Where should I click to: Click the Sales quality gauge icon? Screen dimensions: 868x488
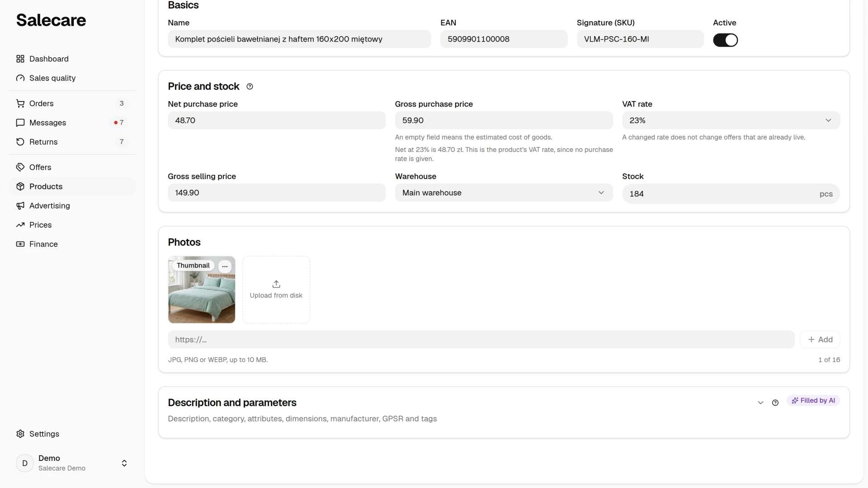point(20,78)
